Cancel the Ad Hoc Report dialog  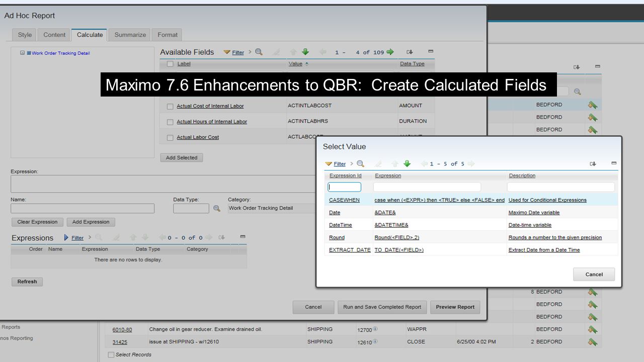(x=313, y=307)
